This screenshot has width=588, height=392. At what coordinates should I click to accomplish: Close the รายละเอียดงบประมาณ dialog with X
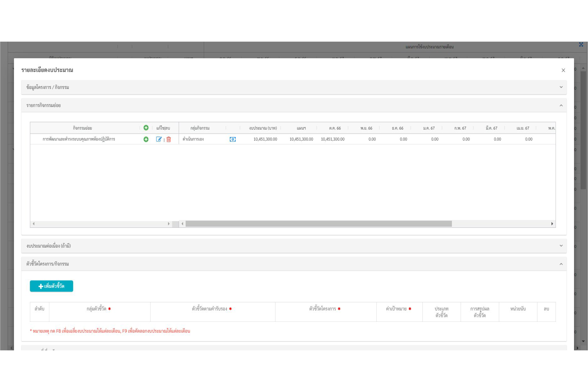(x=563, y=70)
